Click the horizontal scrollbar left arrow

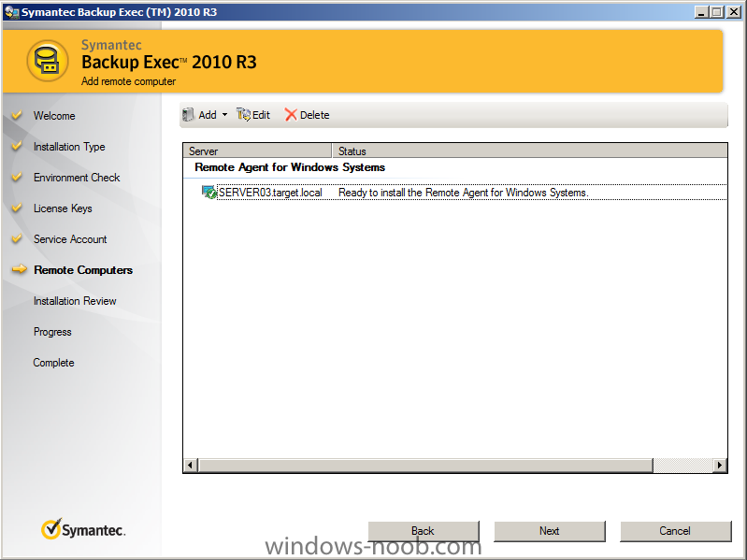pos(191,465)
